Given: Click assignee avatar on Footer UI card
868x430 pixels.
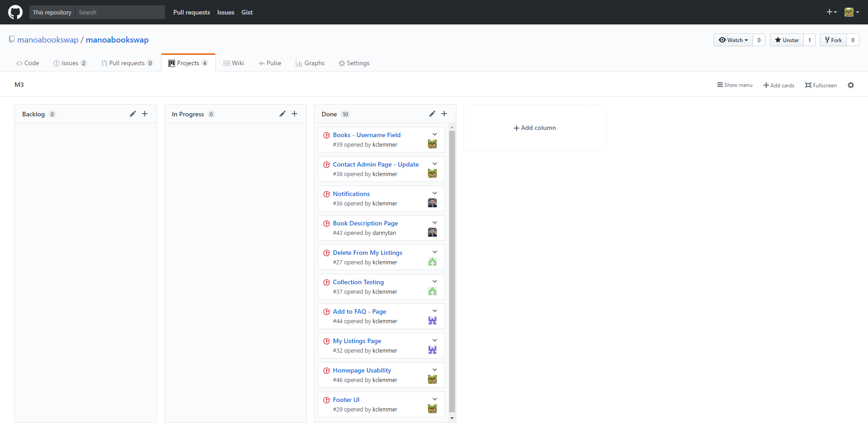Looking at the screenshot, I should click(432, 409).
